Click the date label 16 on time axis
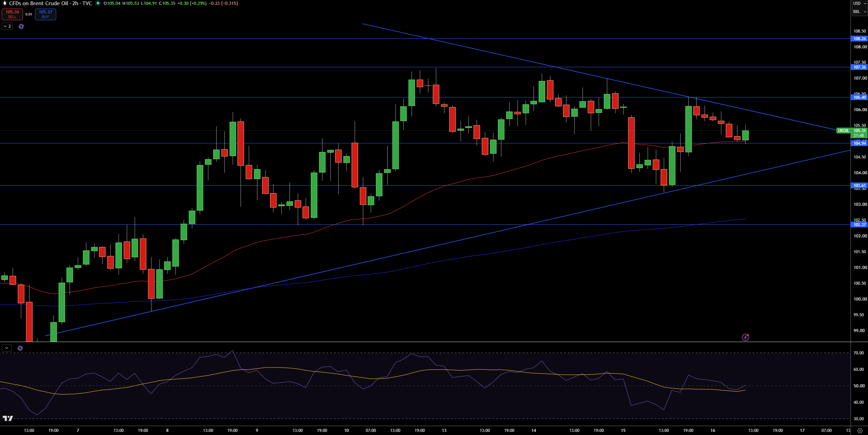Image resolution: width=868 pixels, height=435 pixels. 713,431
